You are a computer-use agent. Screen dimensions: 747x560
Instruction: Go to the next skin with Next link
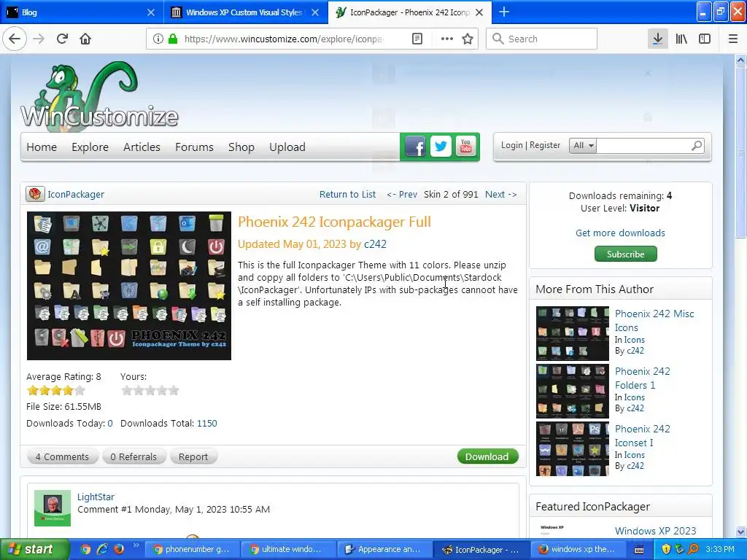[x=500, y=194]
